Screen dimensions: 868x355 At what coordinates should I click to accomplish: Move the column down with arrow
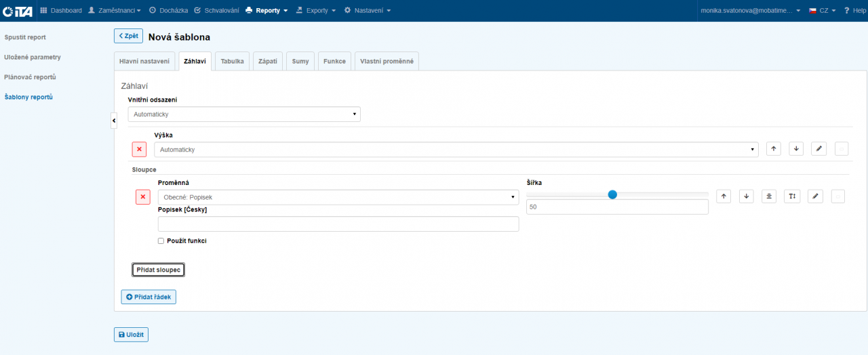coord(747,196)
